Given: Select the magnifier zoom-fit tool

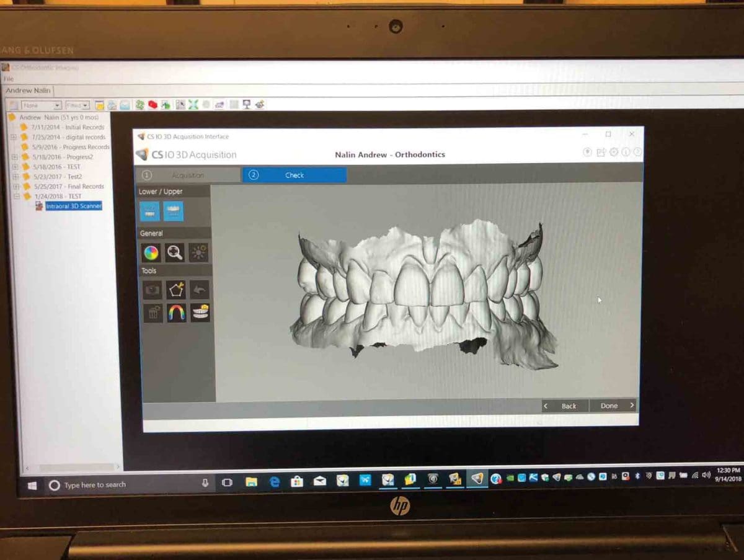Looking at the screenshot, I should 175,252.
